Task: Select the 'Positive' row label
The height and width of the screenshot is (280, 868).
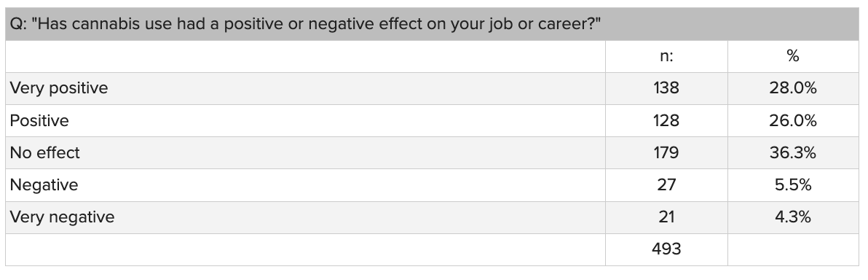Action: point(39,120)
